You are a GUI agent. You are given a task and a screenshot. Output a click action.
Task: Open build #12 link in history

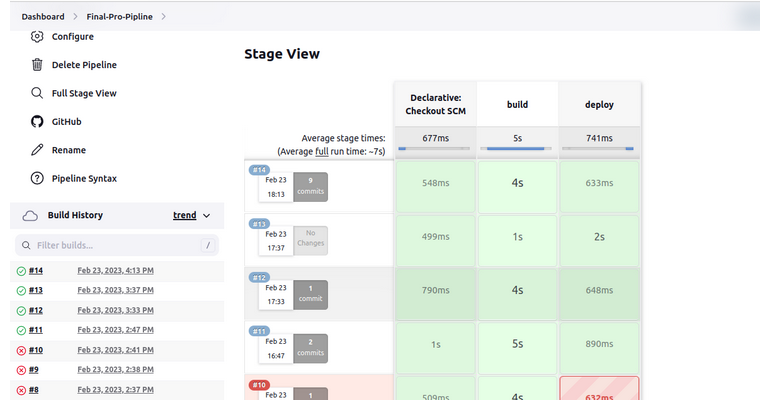(36, 310)
